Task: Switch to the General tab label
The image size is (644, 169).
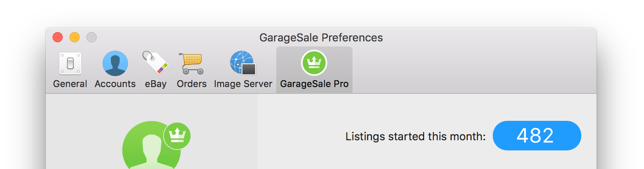Action: click(x=70, y=84)
